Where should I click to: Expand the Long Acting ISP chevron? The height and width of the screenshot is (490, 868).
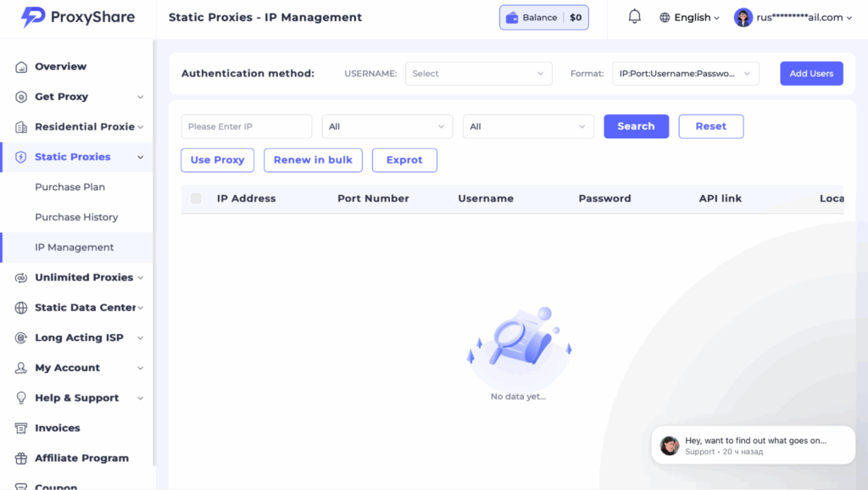click(141, 337)
